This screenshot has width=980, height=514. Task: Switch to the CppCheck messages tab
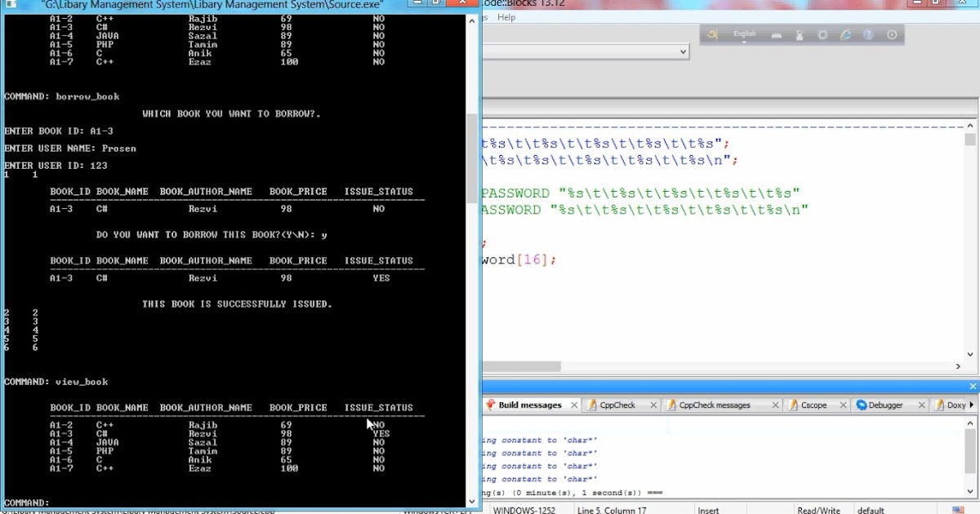tap(715, 405)
